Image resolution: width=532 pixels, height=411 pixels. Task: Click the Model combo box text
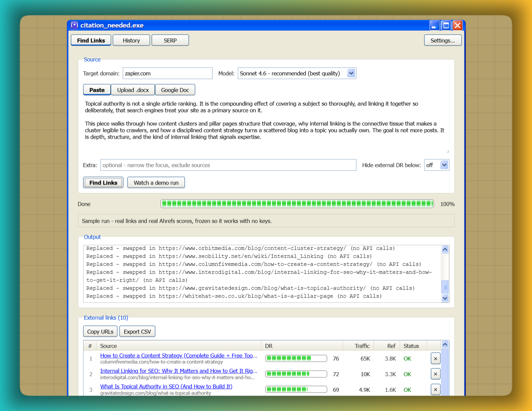click(x=290, y=73)
